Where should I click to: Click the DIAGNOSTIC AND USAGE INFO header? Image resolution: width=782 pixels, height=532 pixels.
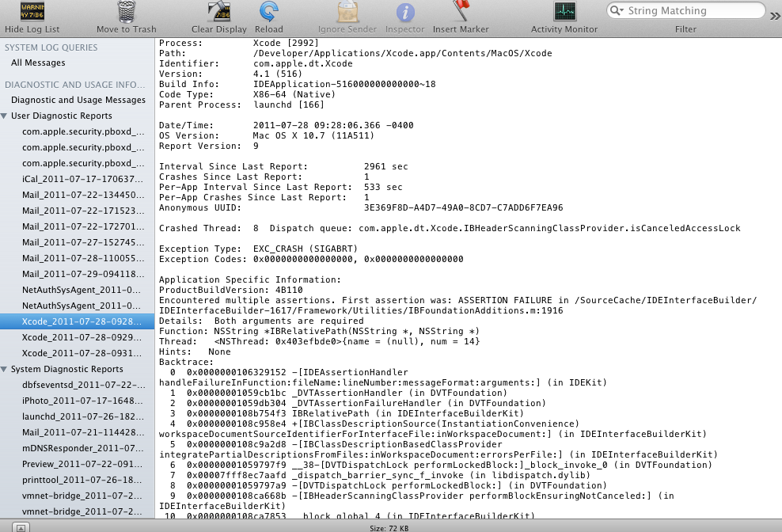75,85
